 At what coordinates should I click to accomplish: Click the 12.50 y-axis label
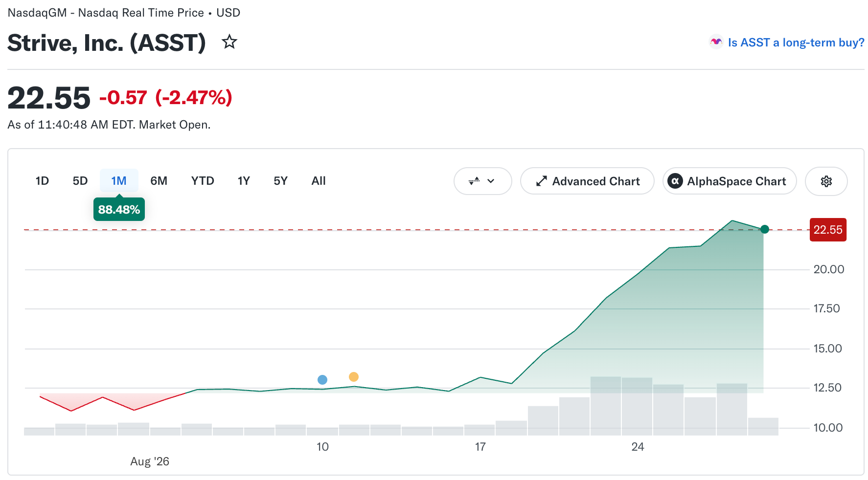(827, 388)
